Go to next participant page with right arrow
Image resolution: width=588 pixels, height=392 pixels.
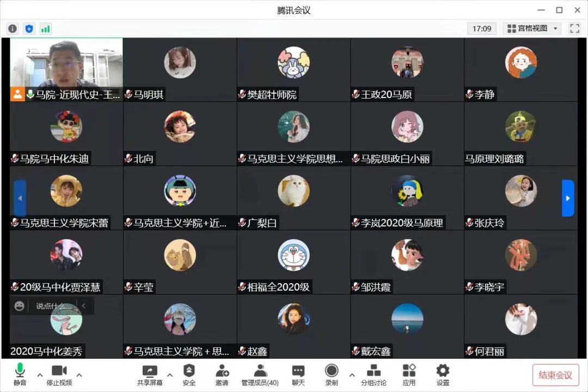pos(568,198)
